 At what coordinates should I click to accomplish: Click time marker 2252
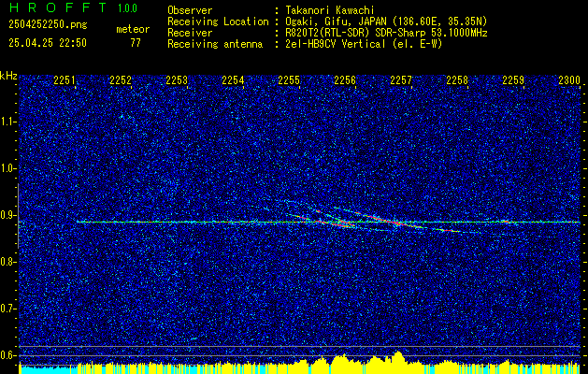121,80
